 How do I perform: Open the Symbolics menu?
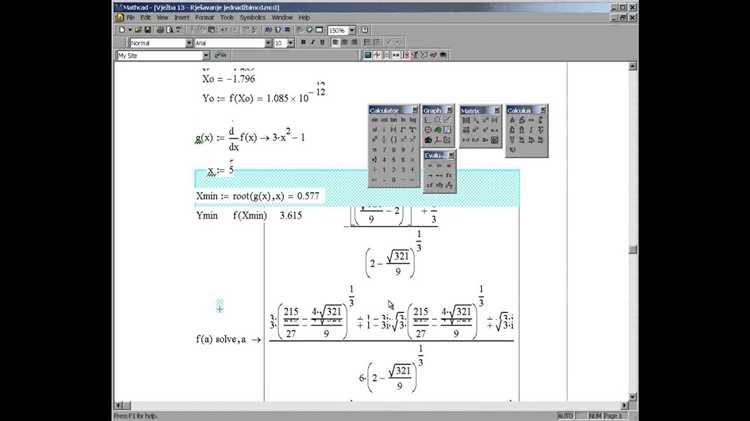253,18
